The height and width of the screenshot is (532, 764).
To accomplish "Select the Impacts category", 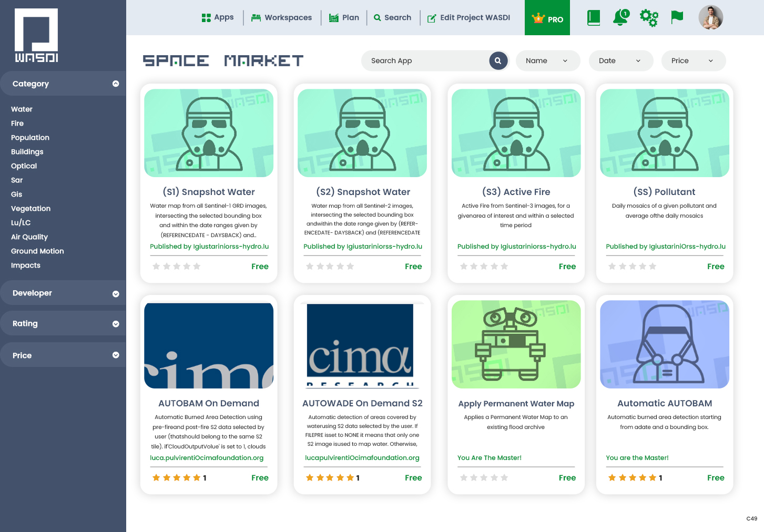I will tap(26, 265).
